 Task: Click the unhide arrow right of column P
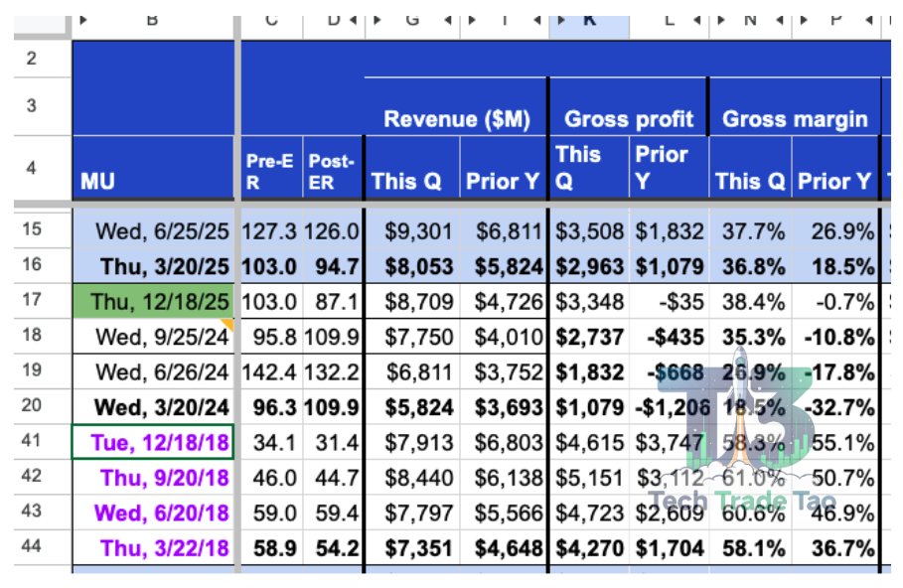click(869, 20)
